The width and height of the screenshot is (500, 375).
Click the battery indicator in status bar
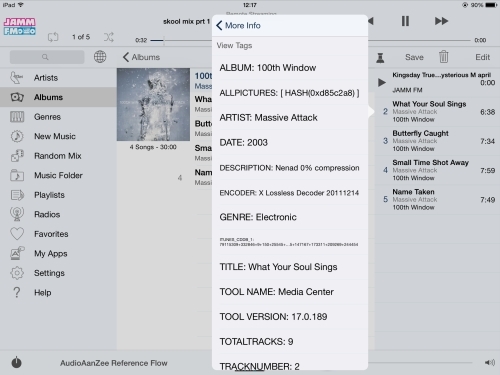491,5
